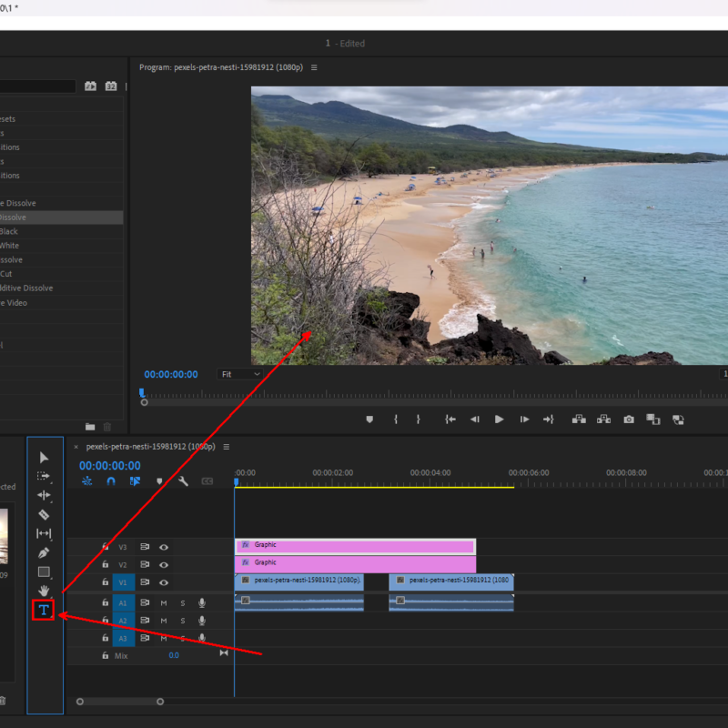
Task: Open the Program monitor panel menu
Action: point(314,66)
